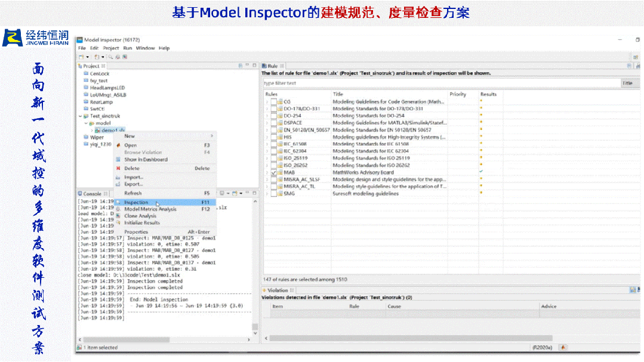Check the DSPACE rule checkbox

[273, 123]
